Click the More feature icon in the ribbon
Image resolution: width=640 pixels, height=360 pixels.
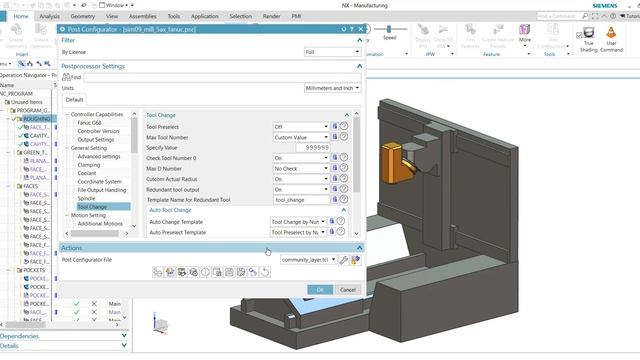click(x=524, y=30)
